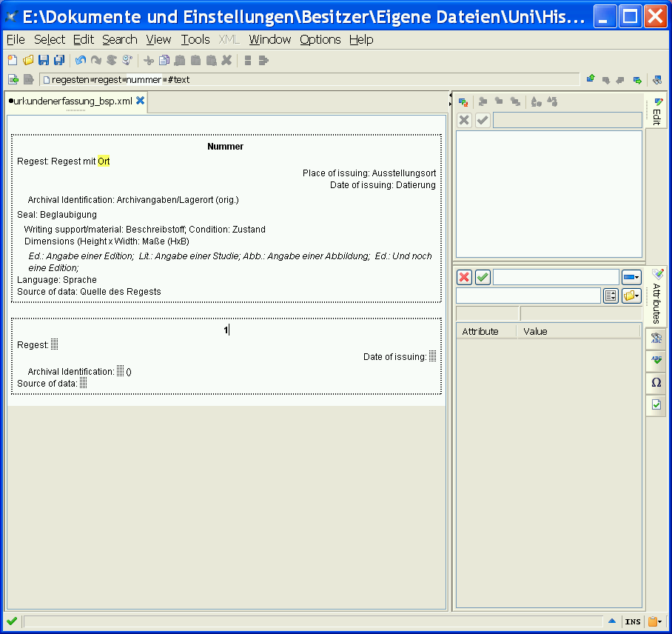Select parent node with the green up arrow icon
This screenshot has height=634, width=672.
point(591,79)
